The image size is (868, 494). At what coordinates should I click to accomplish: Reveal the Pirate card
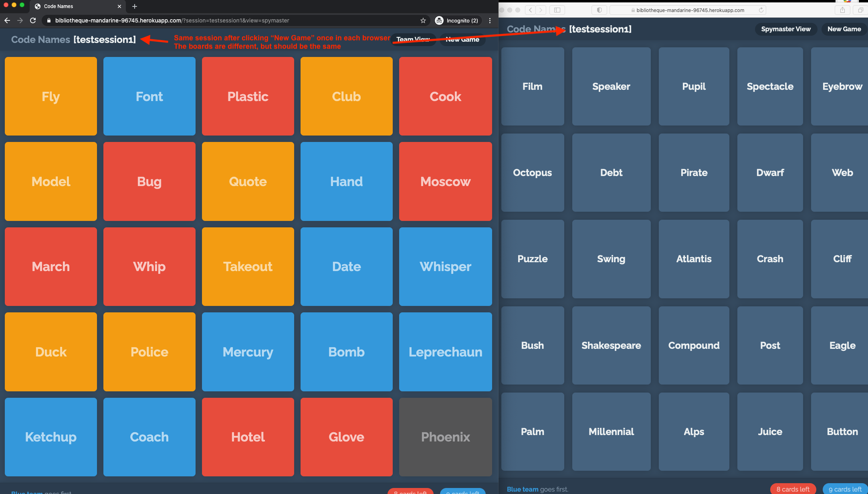(694, 172)
